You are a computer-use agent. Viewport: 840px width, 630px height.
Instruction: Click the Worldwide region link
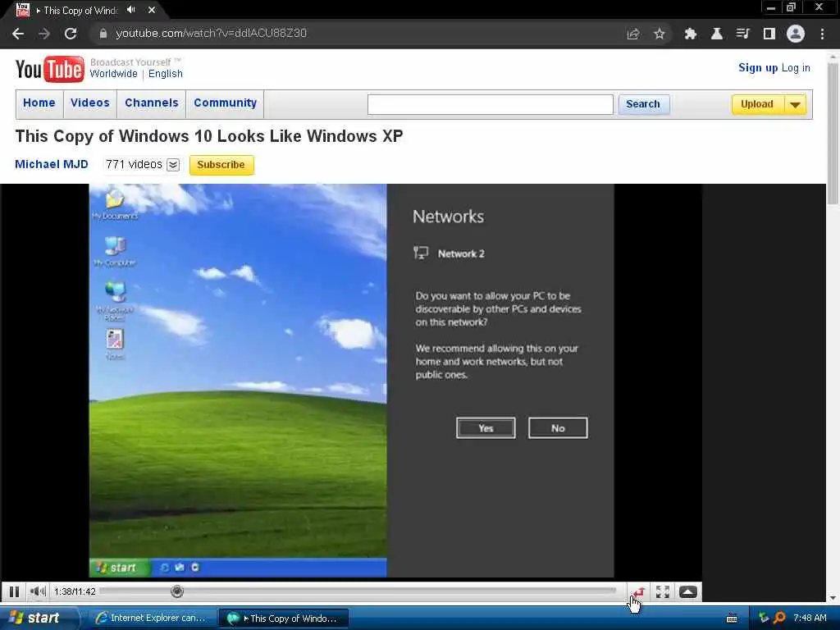click(x=113, y=73)
